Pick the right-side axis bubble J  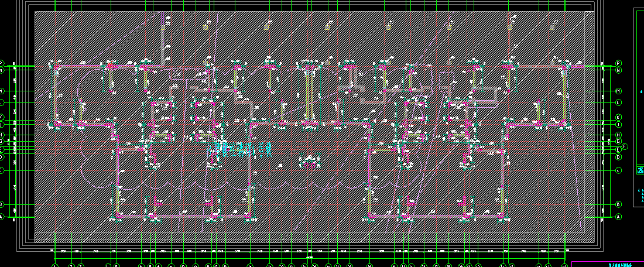tap(619, 125)
